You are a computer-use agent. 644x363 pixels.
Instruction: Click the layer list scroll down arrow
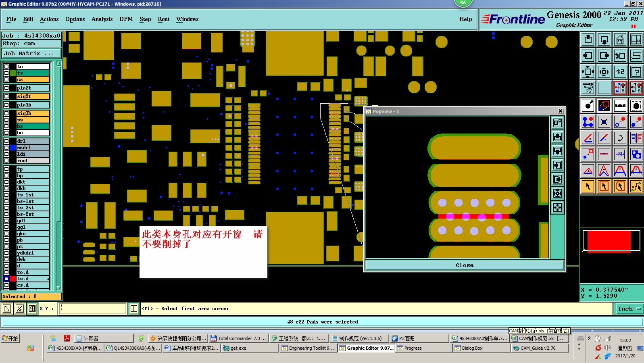(58, 288)
